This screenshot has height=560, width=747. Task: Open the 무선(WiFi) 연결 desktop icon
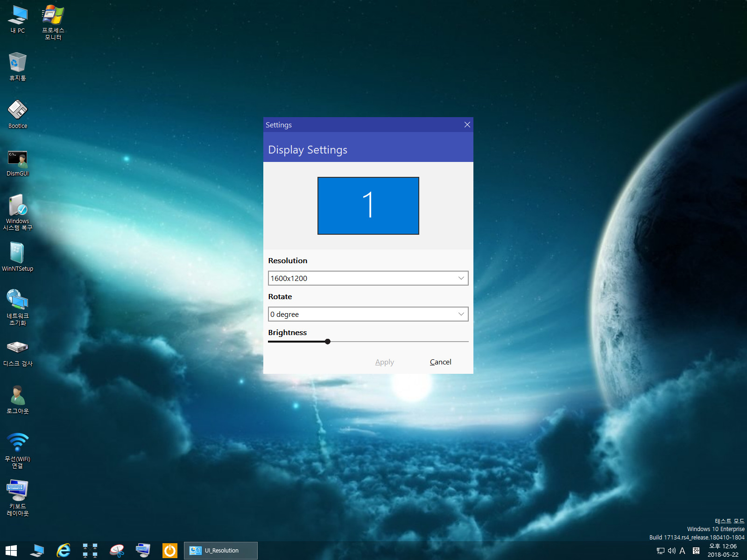[18, 450]
